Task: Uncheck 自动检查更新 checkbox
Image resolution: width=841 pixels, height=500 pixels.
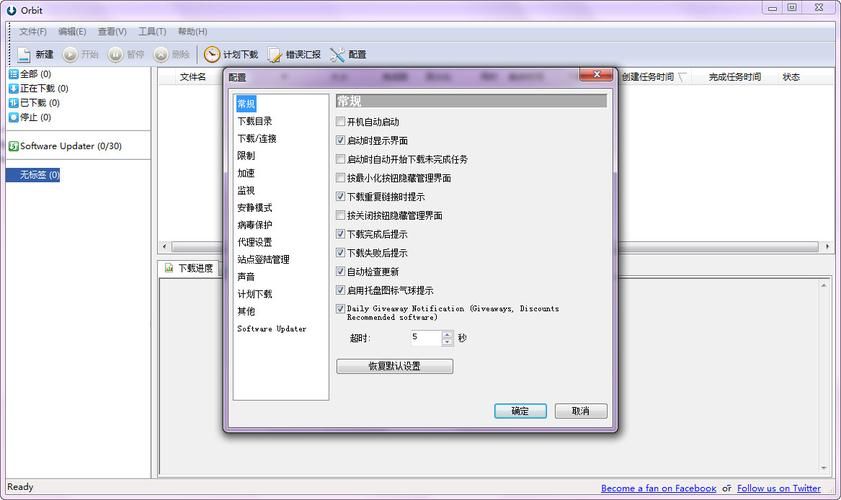Action: pos(341,271)
